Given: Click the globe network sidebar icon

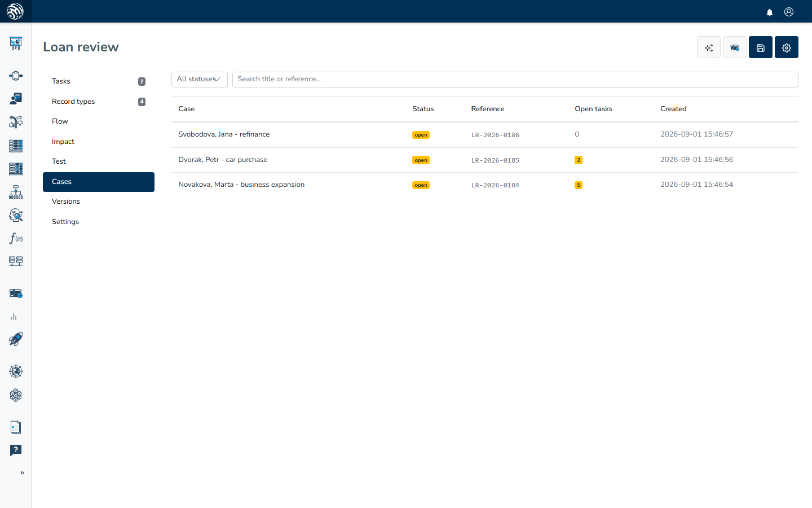Looking at the screenshot, I should click(x=16, y=371).
